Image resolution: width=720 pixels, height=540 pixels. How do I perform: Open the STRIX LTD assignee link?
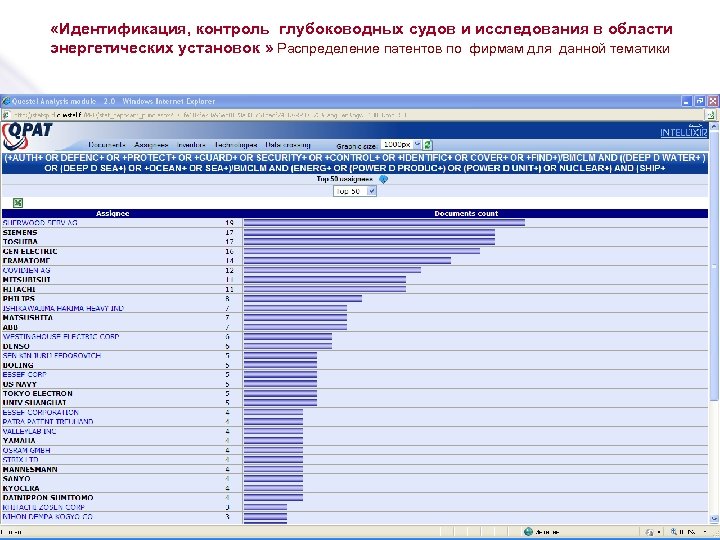pos(21,460)
